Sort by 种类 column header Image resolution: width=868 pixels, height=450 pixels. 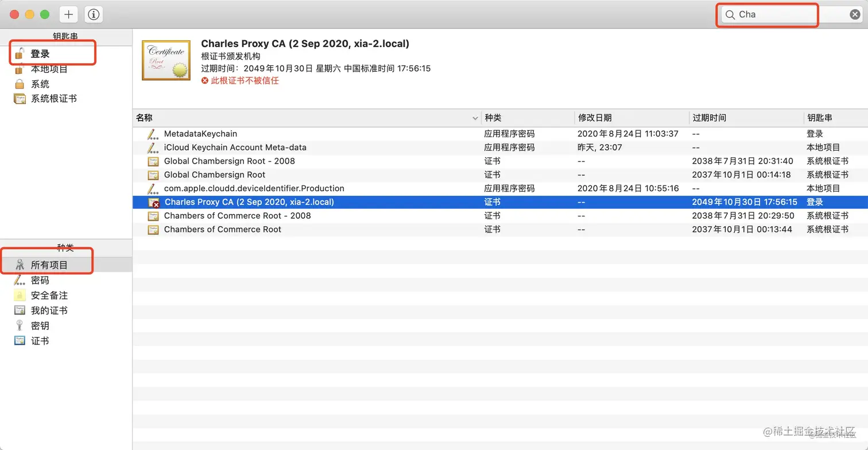click(528, 118)
